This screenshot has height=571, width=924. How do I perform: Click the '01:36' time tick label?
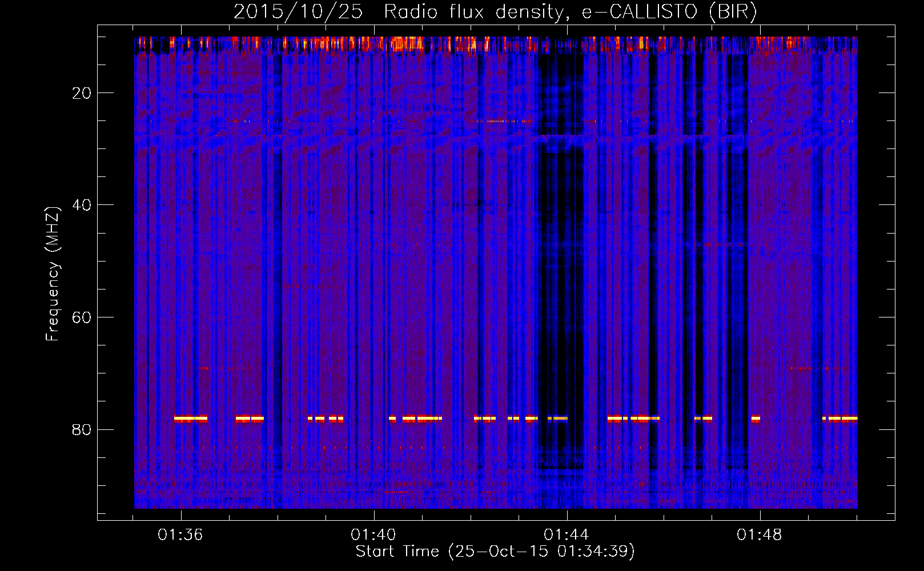tap(180, 535)
